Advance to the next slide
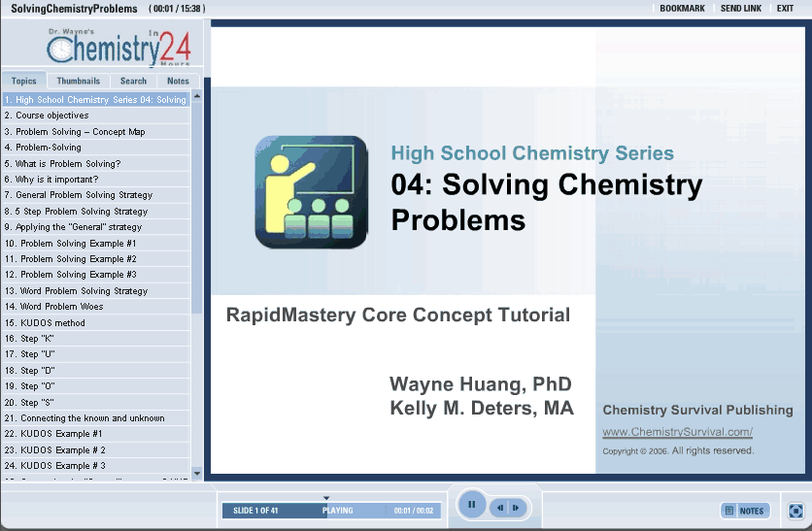812x531 pixels. click(516, 508)
